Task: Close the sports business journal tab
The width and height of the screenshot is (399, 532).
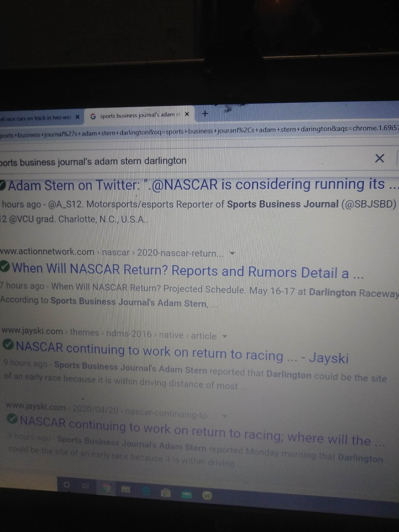Action: point(187,114)
